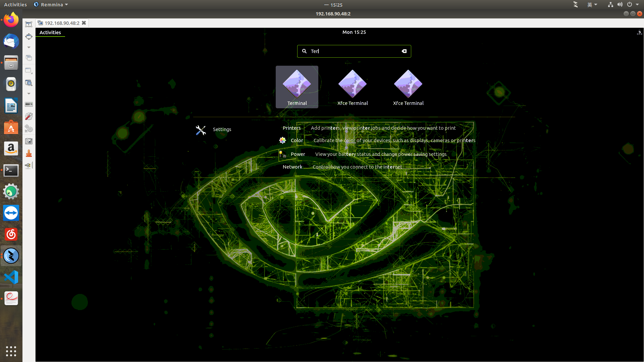Click in the search field containing Ter
The width and height of the screenshot is (644, 362).
[354, 51]
